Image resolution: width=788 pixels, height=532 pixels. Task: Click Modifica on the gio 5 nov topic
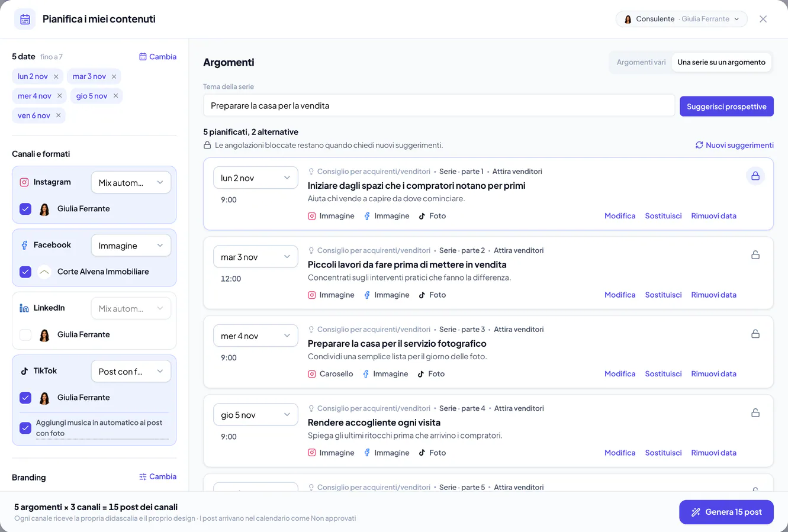[x=620, y=453]
